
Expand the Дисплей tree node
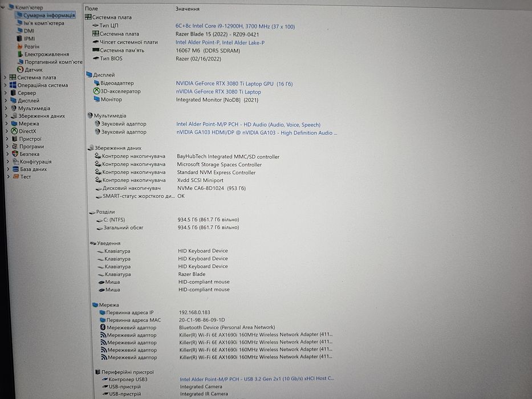(x=6, y=100)
